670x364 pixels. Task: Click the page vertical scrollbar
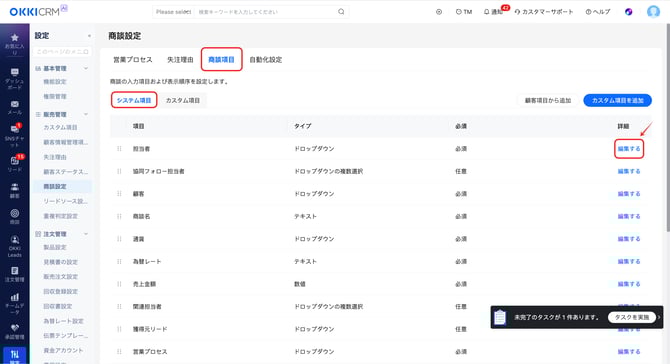pos(667,128)
